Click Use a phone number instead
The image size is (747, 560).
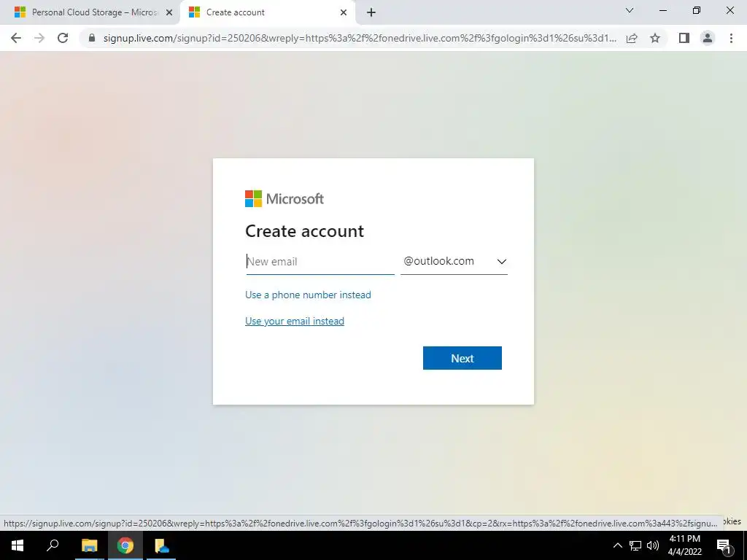(308, 295)
